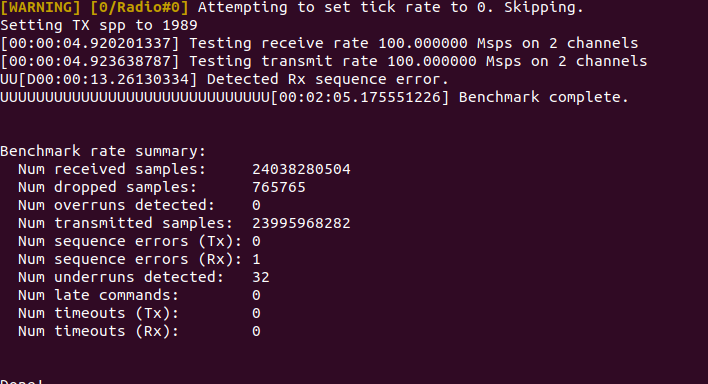Click timestamp [00:02:05.175551226]
The image size is (708, 384).
[x=360, y=98]
